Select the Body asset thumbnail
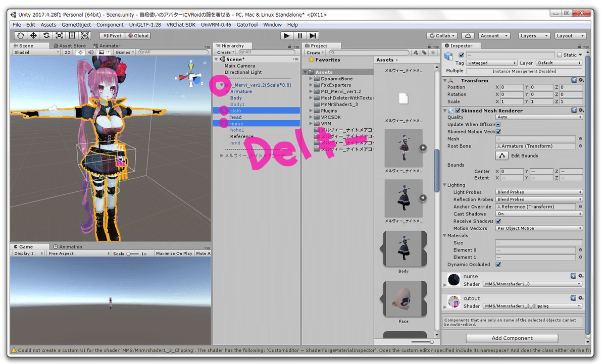Image resolution: width=606 pixels, height=364 pixels. pos(403,249)
